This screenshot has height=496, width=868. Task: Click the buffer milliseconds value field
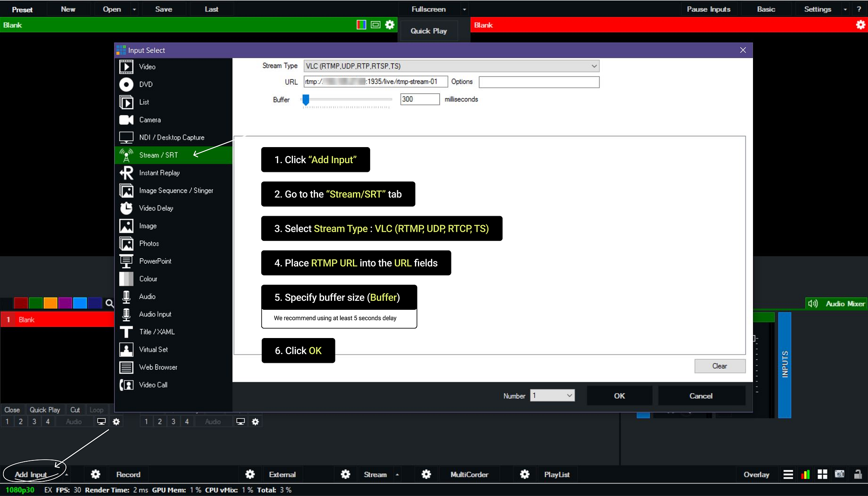click(420, 99)
